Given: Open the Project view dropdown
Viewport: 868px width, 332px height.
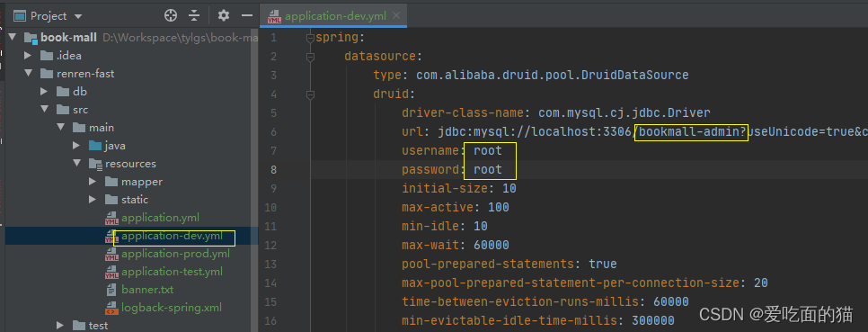Looking at the screenshot, I should [77, 16].
